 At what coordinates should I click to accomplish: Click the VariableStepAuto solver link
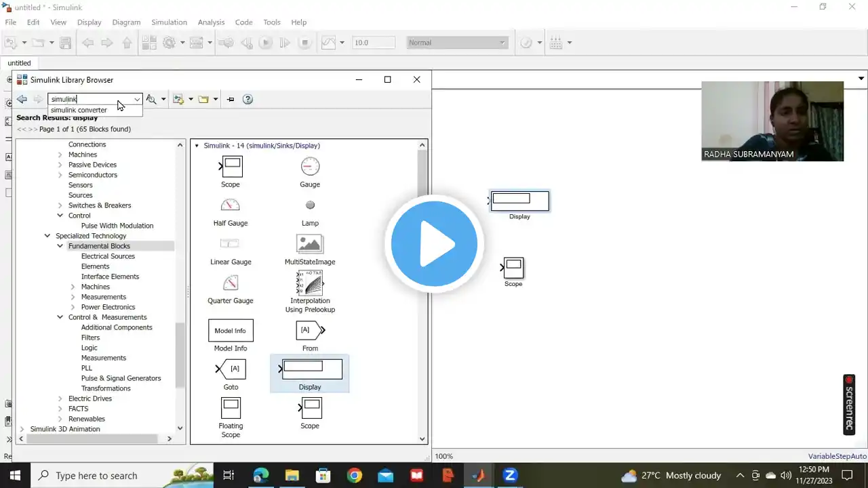pyautogui.click(x=837, y=456)
